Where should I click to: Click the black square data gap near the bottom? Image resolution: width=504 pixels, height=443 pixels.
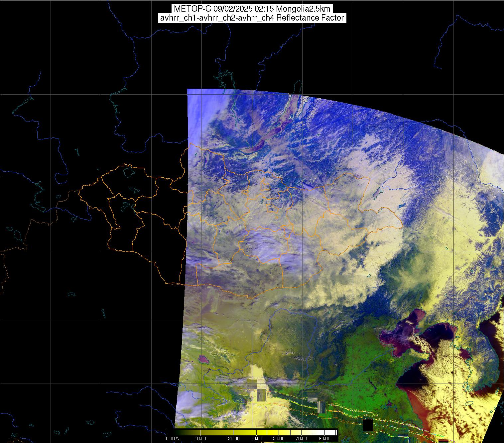click(368, 425)
